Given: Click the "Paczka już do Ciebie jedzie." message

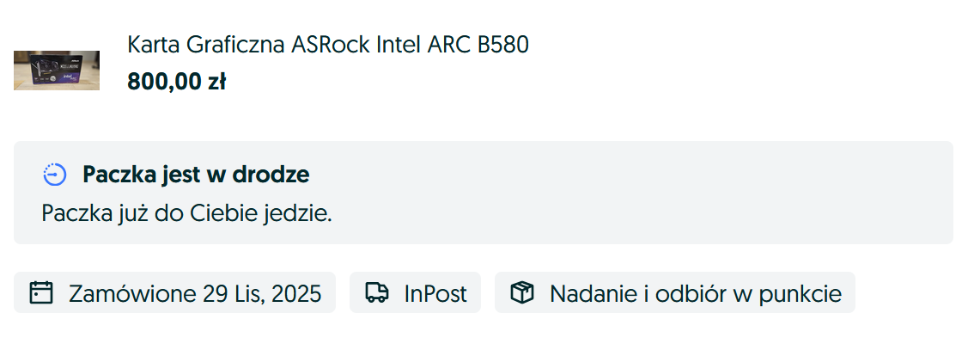Looking at the screenshot, I should 186,212.
